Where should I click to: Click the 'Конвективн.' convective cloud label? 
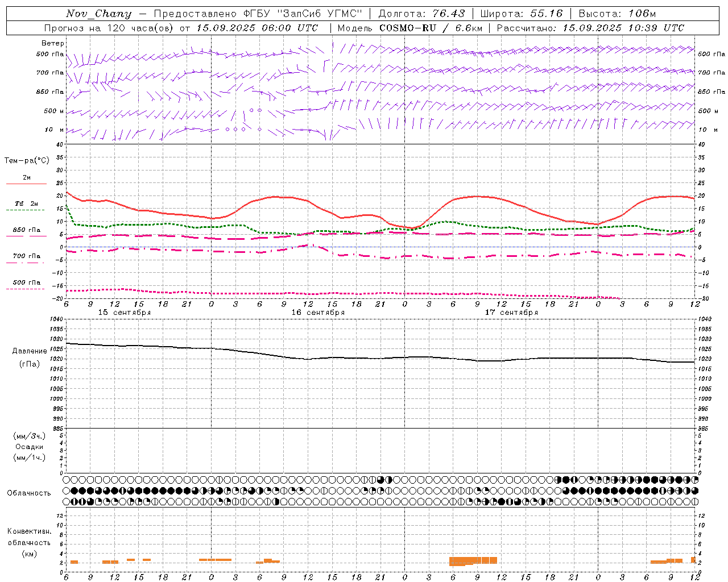(30, 531)
